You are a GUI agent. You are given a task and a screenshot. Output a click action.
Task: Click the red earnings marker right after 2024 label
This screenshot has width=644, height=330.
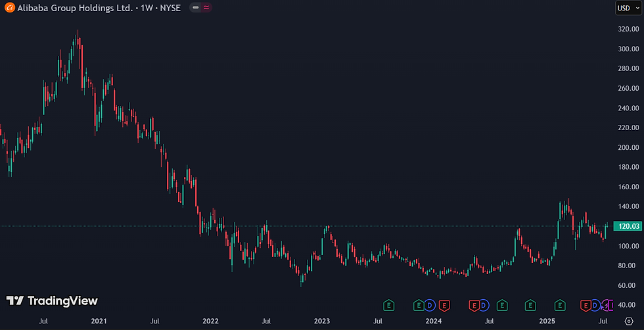(444, 305)
